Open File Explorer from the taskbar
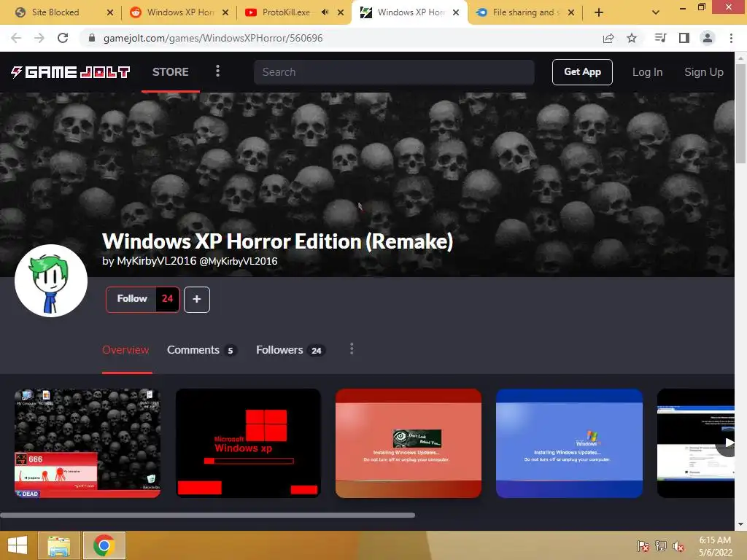 coord(59,545)
